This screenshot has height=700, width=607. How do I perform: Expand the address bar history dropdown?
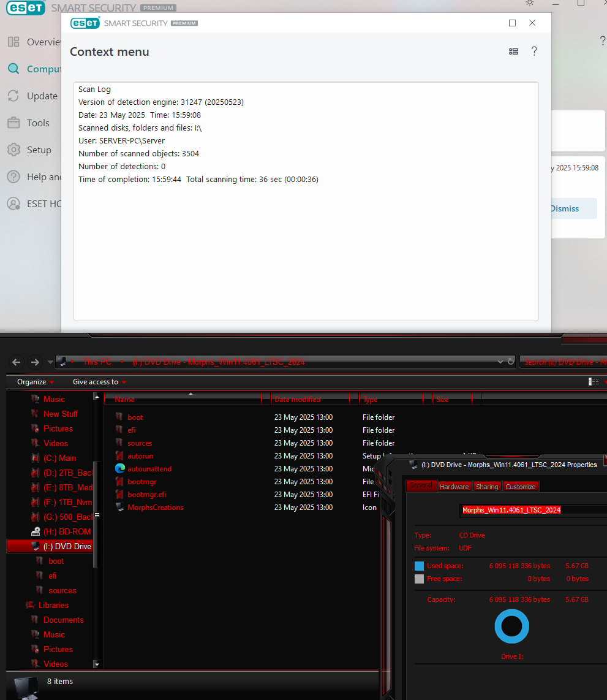[500, 362]
